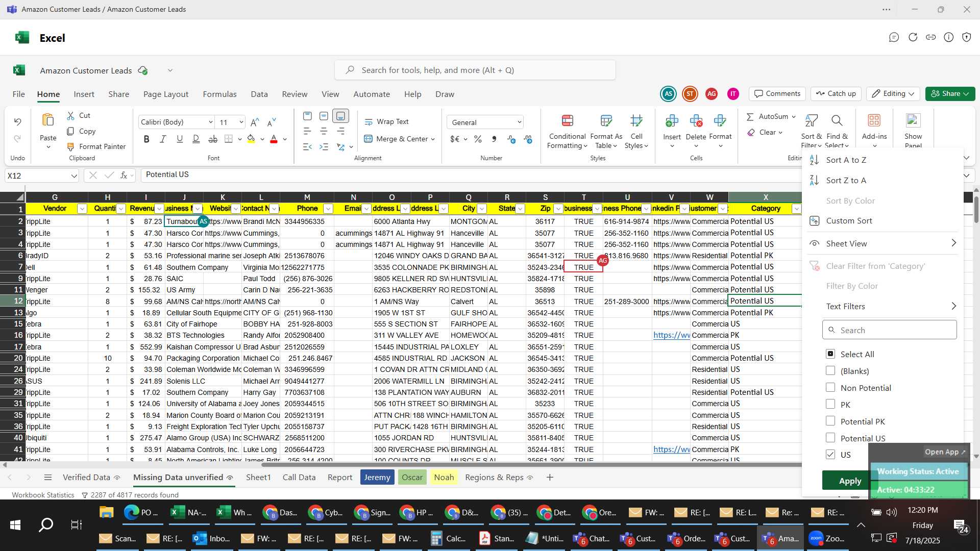Activate the Format Painter tool
Viewport: 980px width, 551px height.
click(96, 146)
